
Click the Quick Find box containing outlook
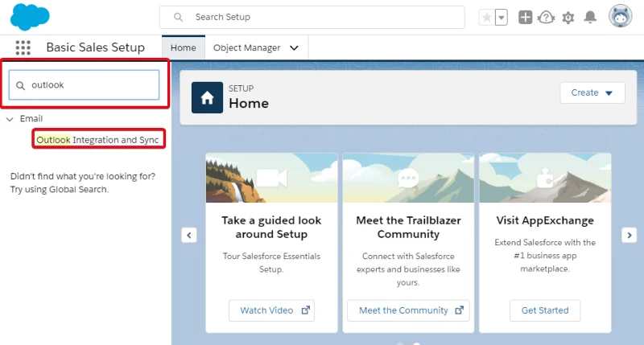(85, 85)
